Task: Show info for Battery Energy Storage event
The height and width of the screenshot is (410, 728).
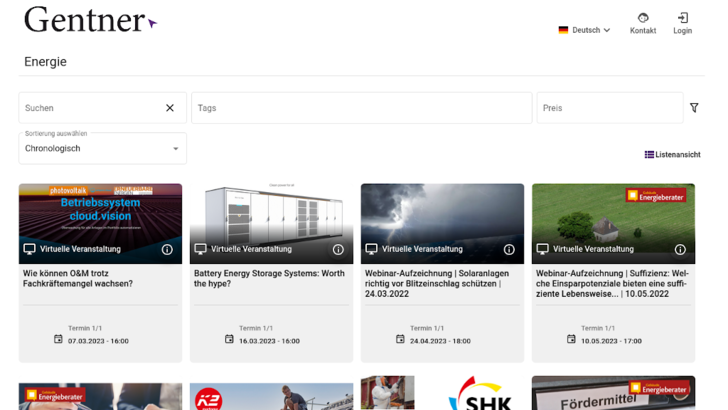Action: [x=338, y=249]
